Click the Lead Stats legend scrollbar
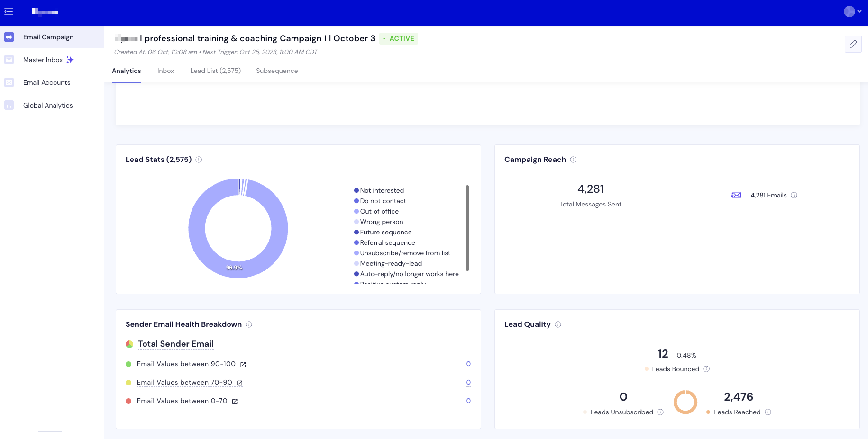The image size is (868, 439). 467,228
